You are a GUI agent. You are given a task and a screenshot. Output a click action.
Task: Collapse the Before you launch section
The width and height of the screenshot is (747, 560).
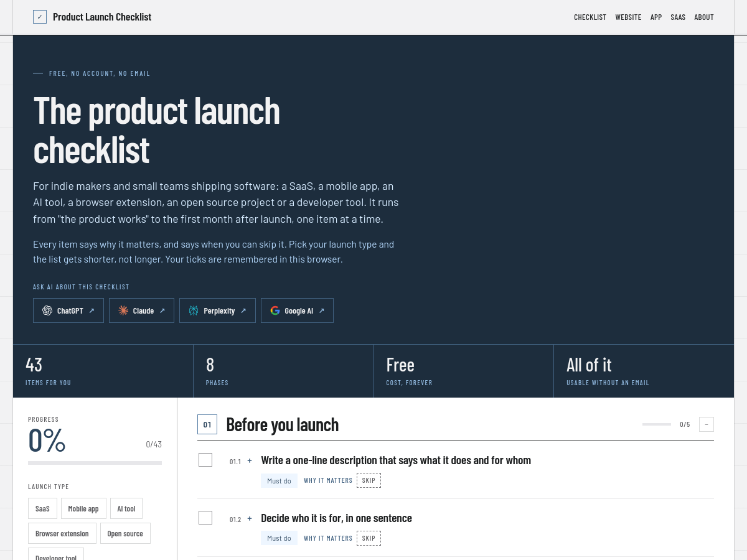(x=707, y=424)
